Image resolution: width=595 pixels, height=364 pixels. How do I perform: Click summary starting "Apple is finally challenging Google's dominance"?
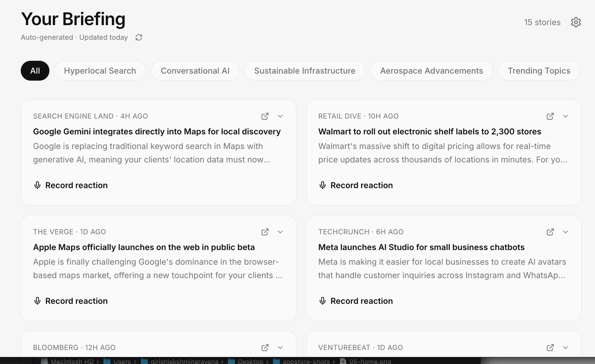[x=158, y=269]
